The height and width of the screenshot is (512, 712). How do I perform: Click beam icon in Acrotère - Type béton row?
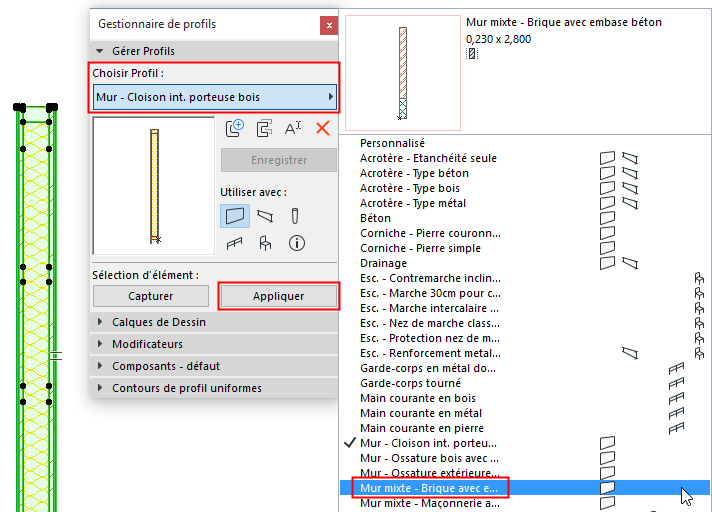[630, 173]
